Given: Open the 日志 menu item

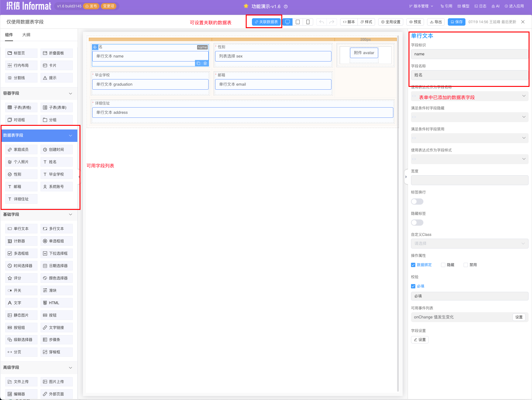Looking at the screenshot, I should point(480,6).
